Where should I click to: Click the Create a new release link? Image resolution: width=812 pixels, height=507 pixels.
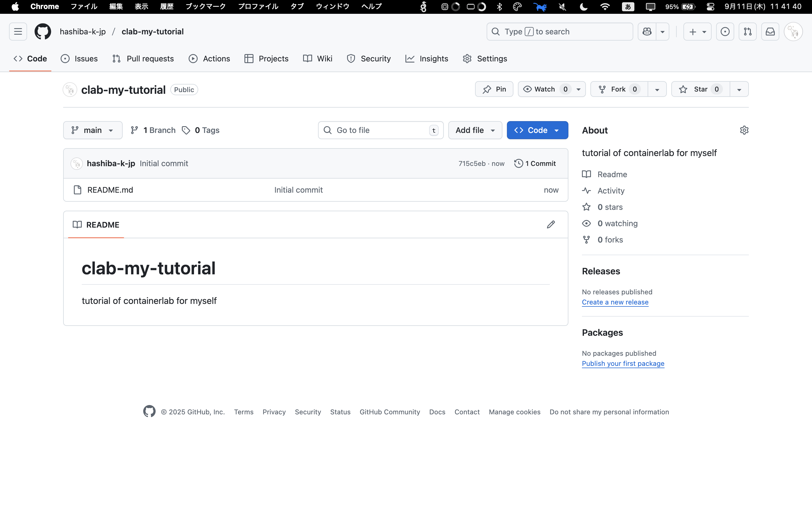[615, 302]
